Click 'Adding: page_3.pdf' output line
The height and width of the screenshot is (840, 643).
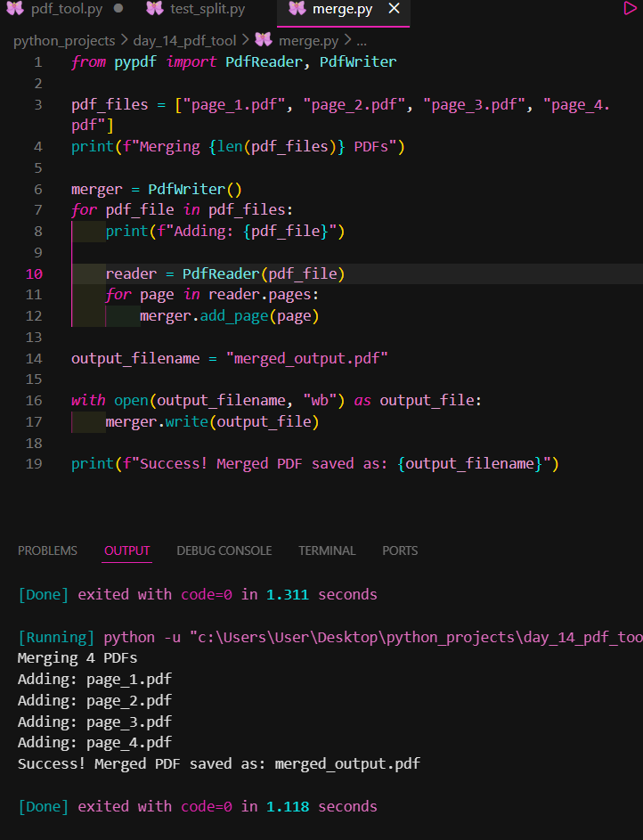coord(94,722)
